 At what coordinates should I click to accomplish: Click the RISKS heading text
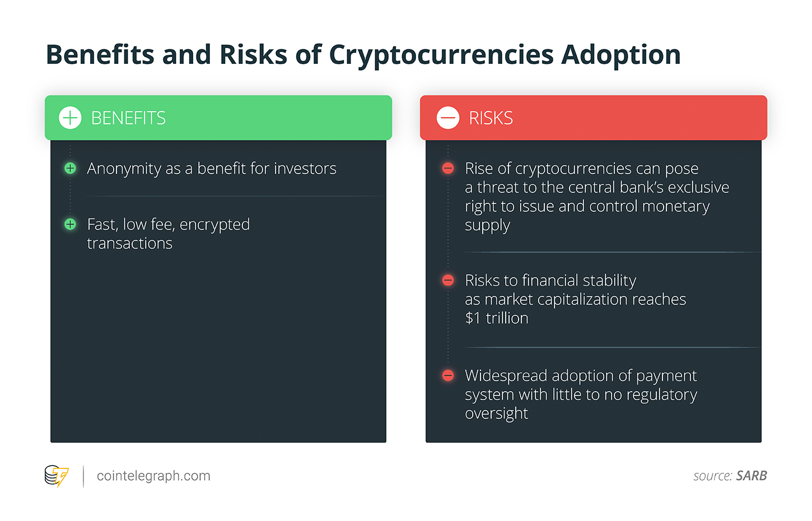pyautogui.click(x=491, y=118)
